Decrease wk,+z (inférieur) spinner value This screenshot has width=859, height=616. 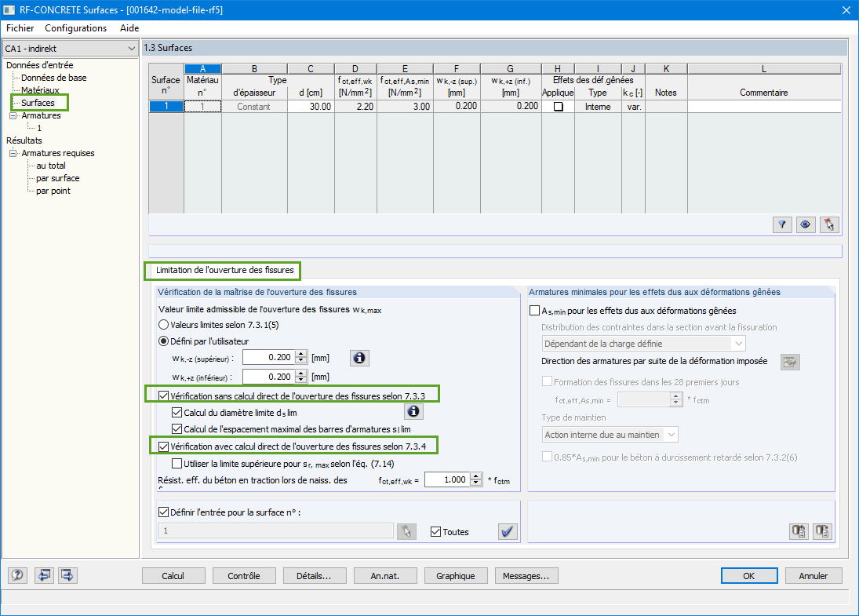[300, 380]
